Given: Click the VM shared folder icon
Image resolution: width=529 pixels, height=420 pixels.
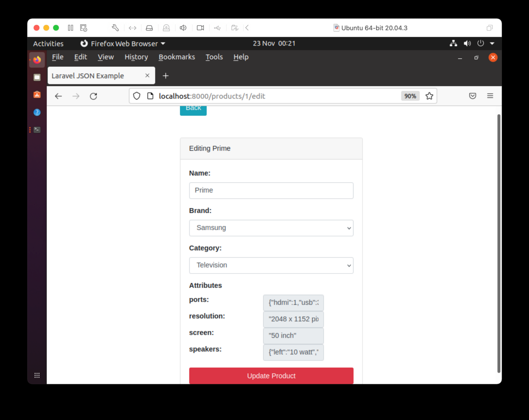Looking at the screenshot, I should (235, 28).
